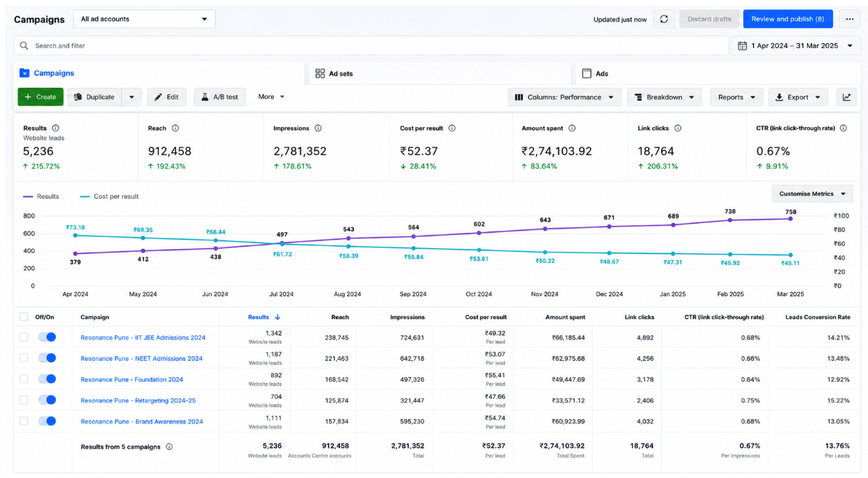This screenshot has width=868, height=478.
Task: Click the Duplicate button
Action: 94,97
